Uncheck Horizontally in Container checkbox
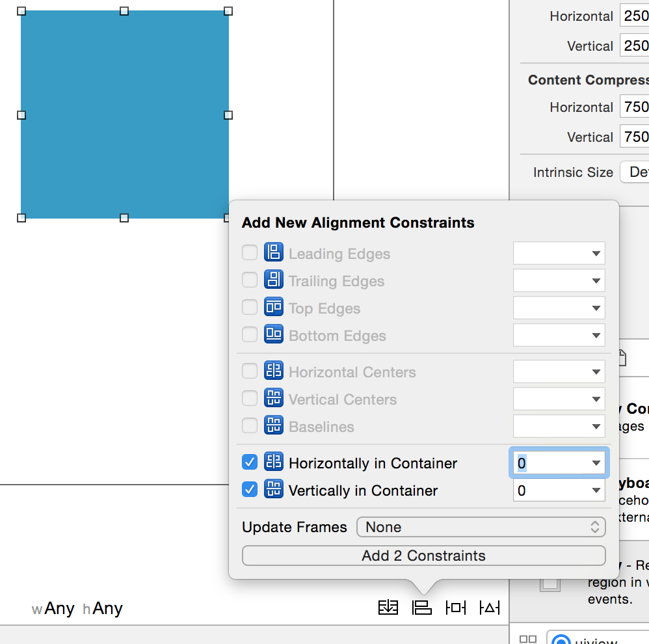The width and height of the screenshot is (649, 644). (250, 463)
